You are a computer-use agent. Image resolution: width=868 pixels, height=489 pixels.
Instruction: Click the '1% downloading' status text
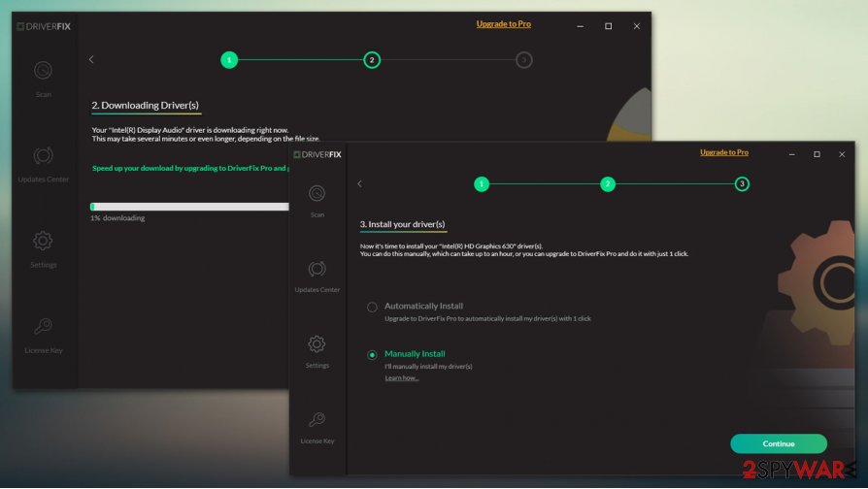[117, 218]
